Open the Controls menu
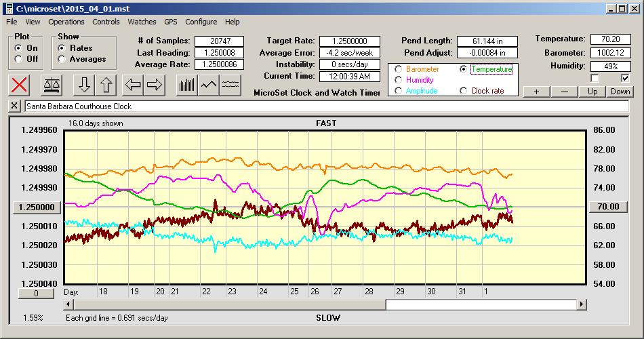 (x=106, y=22)
